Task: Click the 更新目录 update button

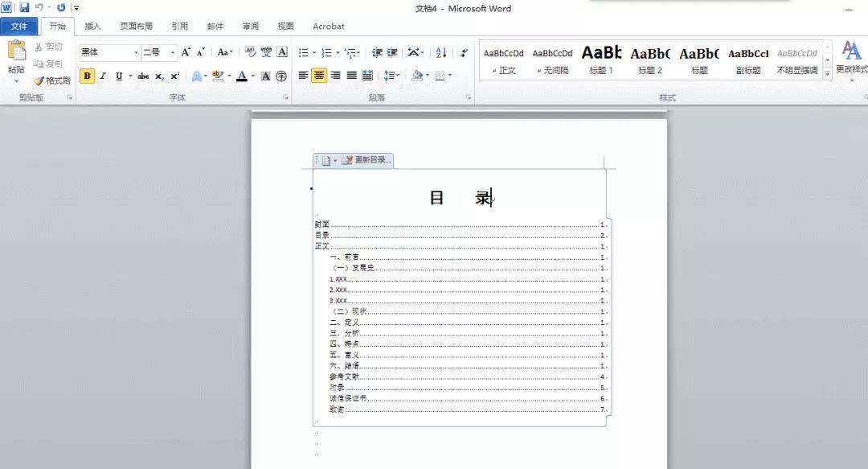Action: tap(365, 159)
